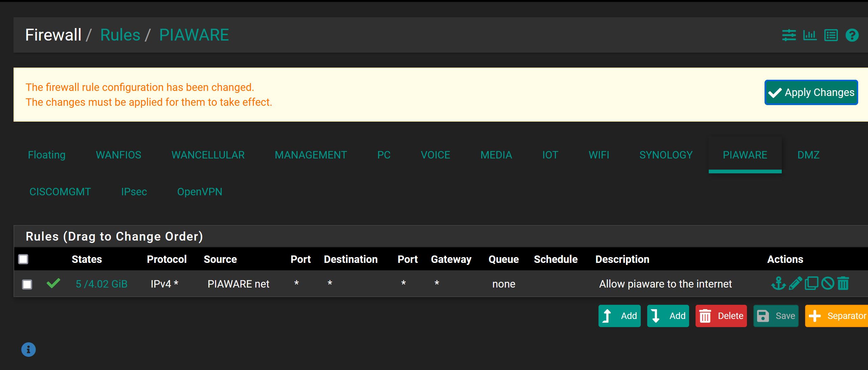
Task: Click the anchor icon on the piaware rule
Action: (x=778, y=283)
